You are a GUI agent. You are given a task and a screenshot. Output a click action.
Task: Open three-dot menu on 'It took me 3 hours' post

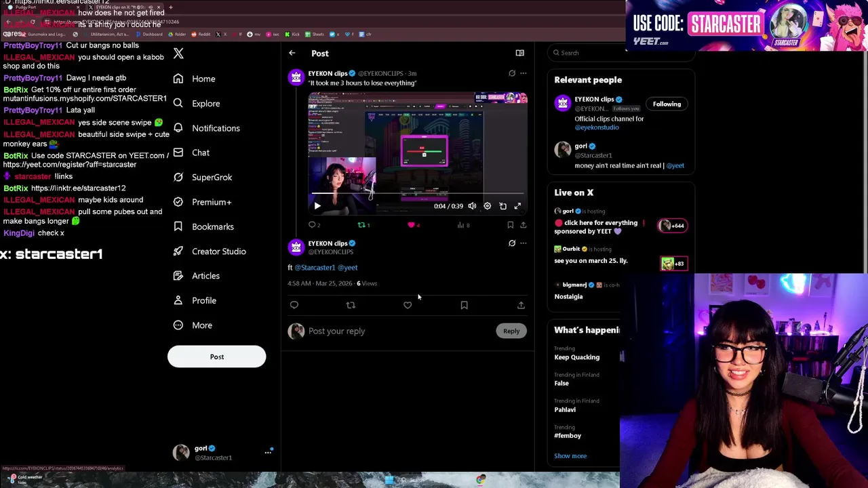(523, 73)
